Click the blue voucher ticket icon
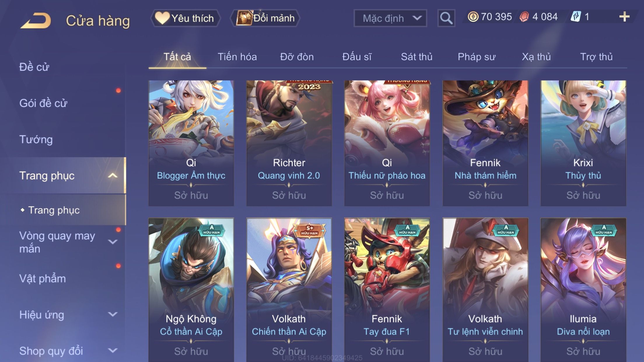Viewport: 644px width, 362px height. pos(576,17)
